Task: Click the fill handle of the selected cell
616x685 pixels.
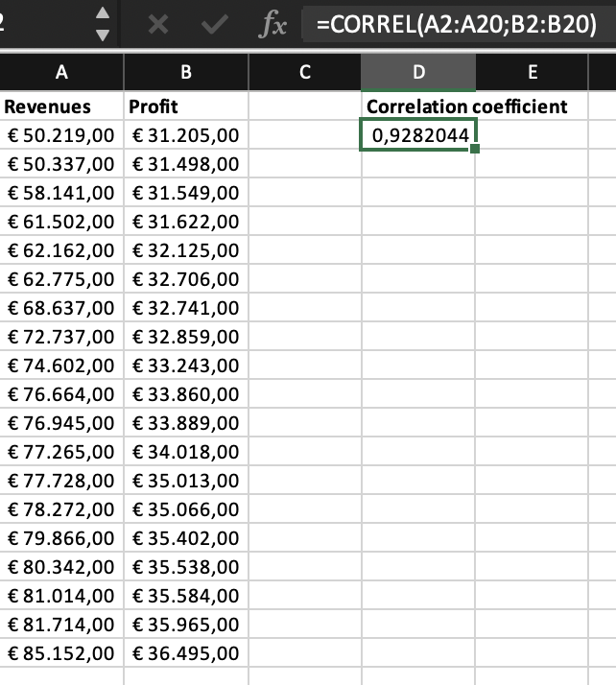Action: click(x=475, y=150)
